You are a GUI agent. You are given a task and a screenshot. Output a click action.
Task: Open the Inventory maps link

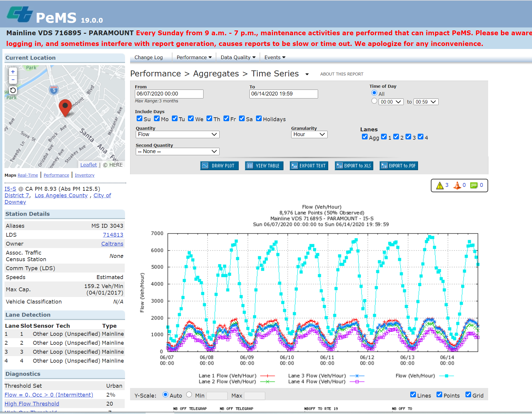click(84, 175)
